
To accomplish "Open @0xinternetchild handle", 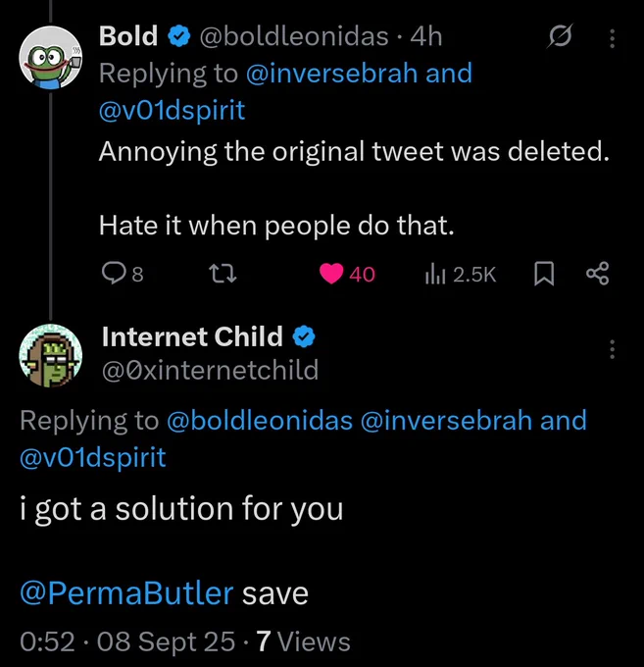I will pos(210,369).
